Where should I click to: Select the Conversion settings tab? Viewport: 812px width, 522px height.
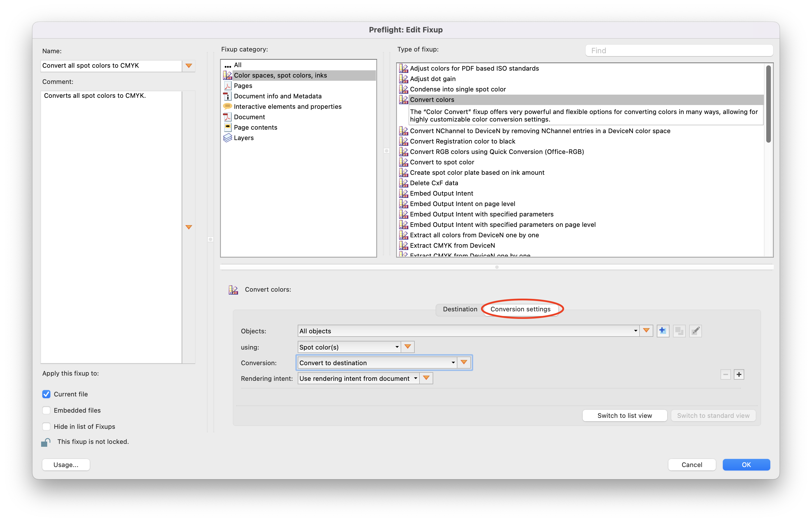521,309
